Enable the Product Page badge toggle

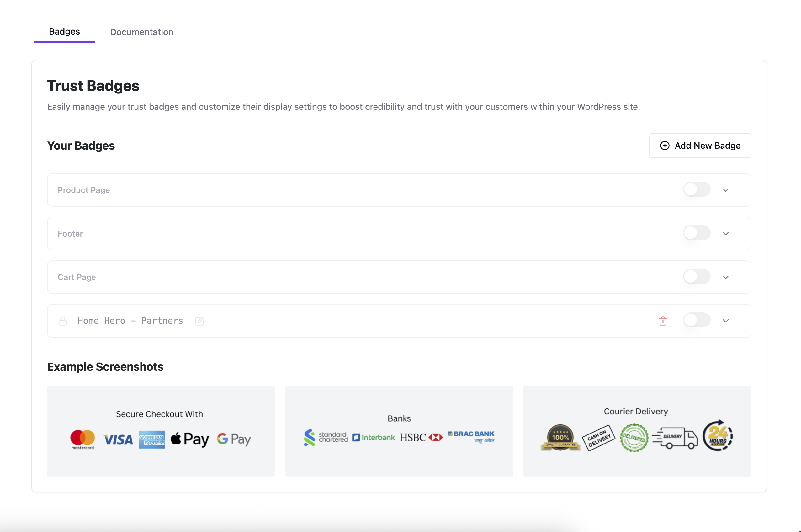(x=697, y=189)
